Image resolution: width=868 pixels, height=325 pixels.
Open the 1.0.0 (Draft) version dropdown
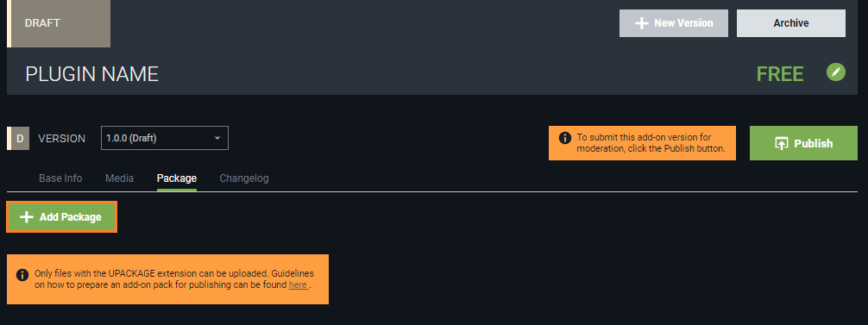(165, 138)
